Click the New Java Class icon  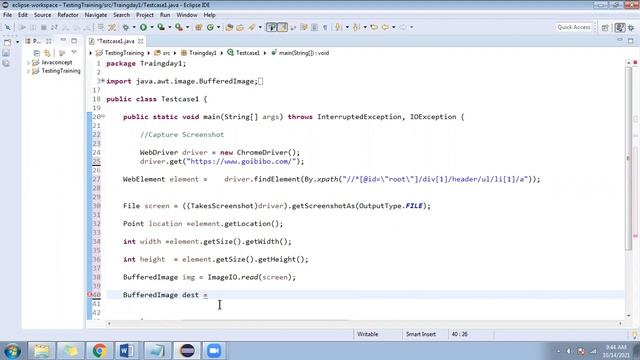coord(210,27)
